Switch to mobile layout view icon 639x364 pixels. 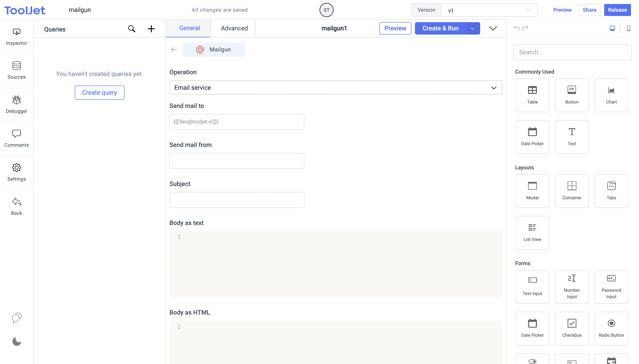629,29
